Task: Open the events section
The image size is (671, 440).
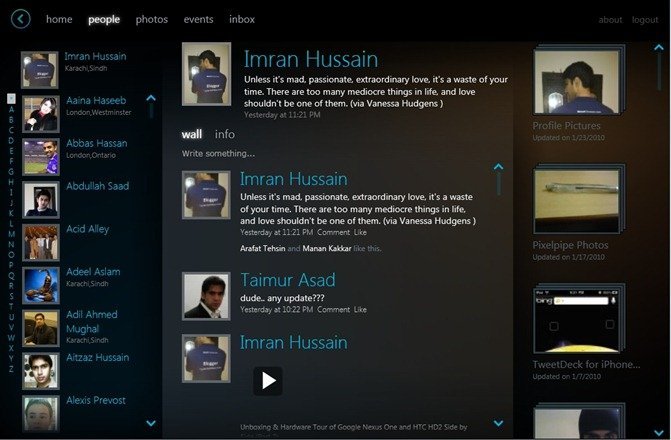Action: (198, 19)
